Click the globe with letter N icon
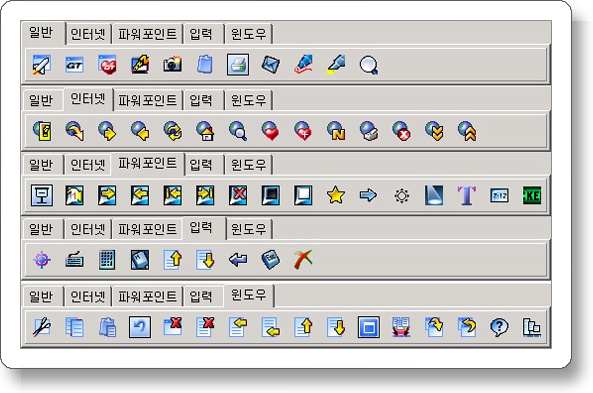 coord(336,131)
